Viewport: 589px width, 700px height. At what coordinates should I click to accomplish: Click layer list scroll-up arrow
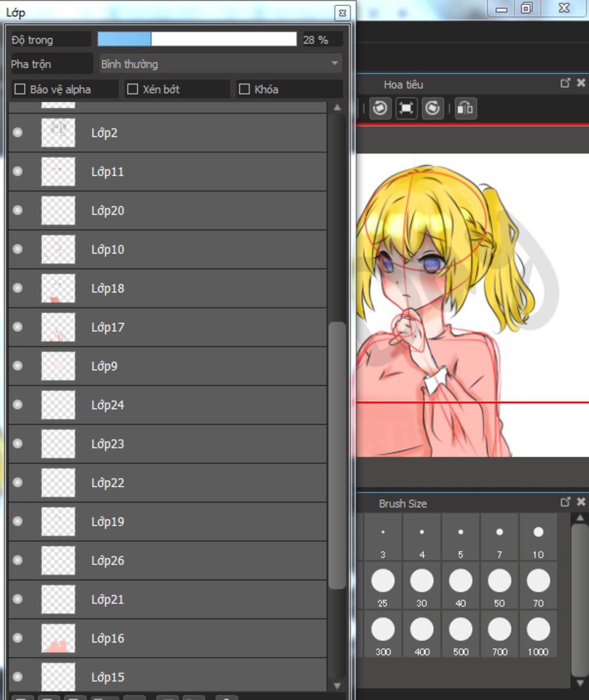(x=337, y=108)
